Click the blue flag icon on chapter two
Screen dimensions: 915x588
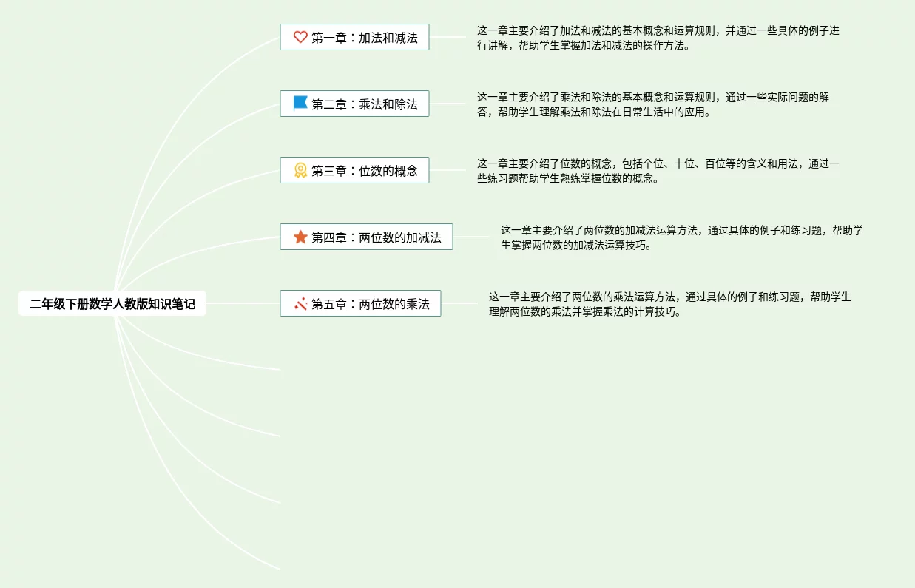point(300,104)
